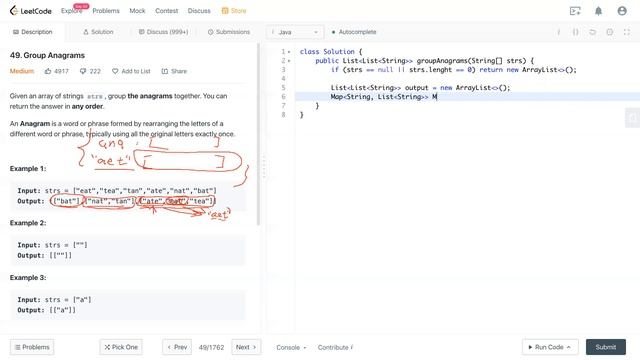
Task: Click the '49/1762' problem counter
Action: click(x=211, y=347)
